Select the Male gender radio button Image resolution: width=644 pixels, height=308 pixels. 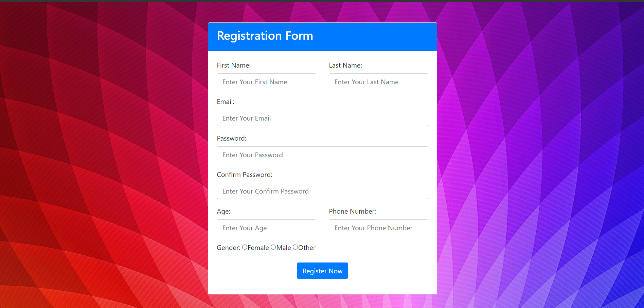[273, 247]
